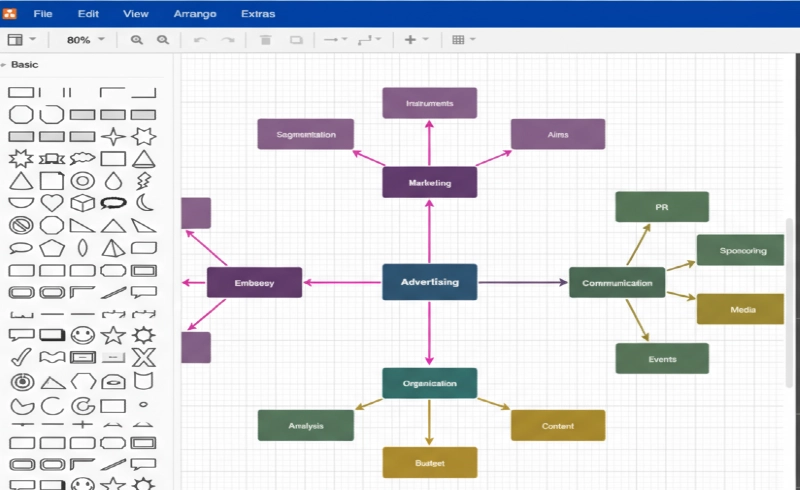Open the 80% zoom level dropdown

[85, 40]
